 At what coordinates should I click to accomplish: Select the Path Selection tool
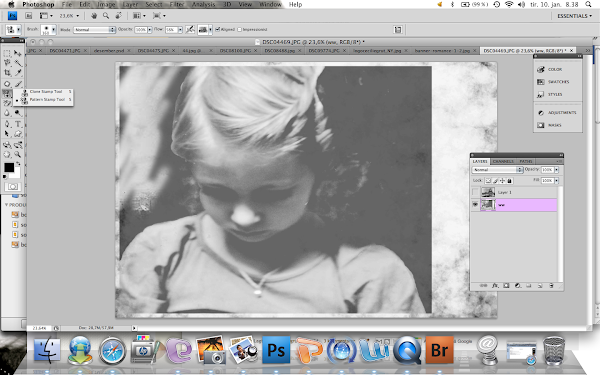click(x=7, y=134)
